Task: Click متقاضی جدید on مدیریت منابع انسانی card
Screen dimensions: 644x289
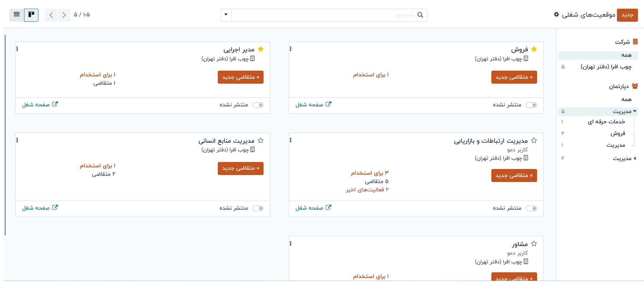Action: point(240,168)
